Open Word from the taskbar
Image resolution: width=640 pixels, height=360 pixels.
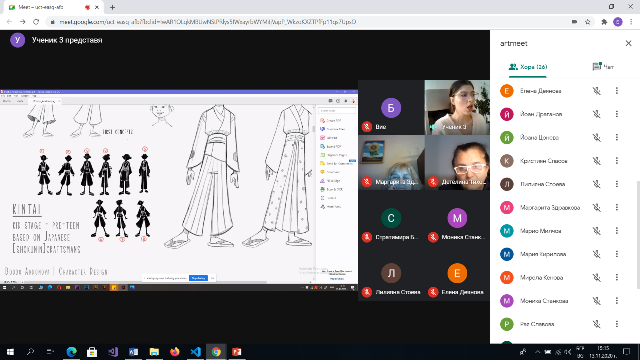133,351
